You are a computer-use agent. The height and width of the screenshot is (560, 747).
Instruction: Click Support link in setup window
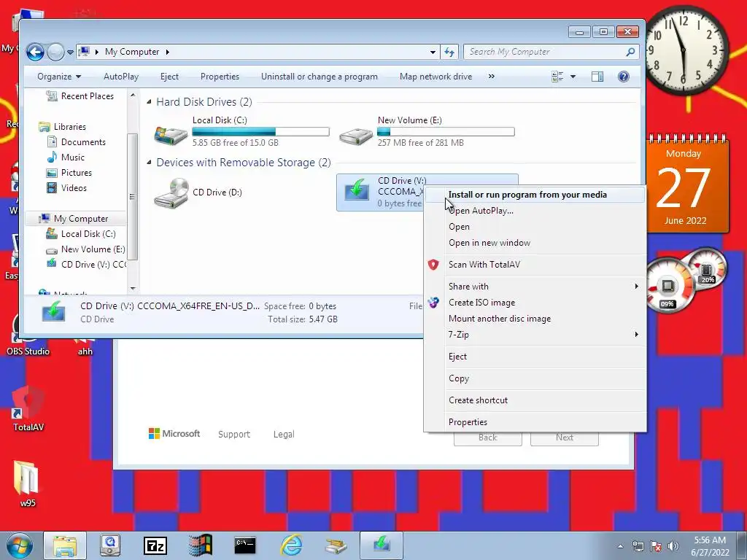(x=234, y=435)
